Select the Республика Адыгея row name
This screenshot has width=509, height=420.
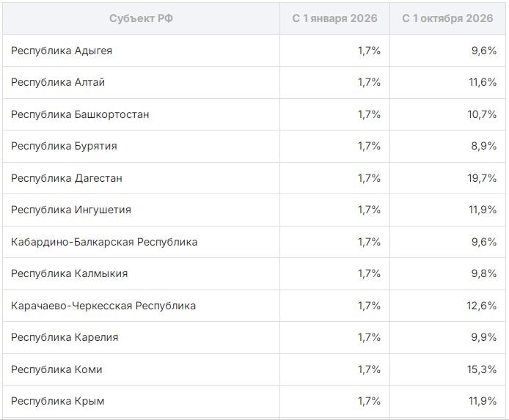click(x=62, y=51)
